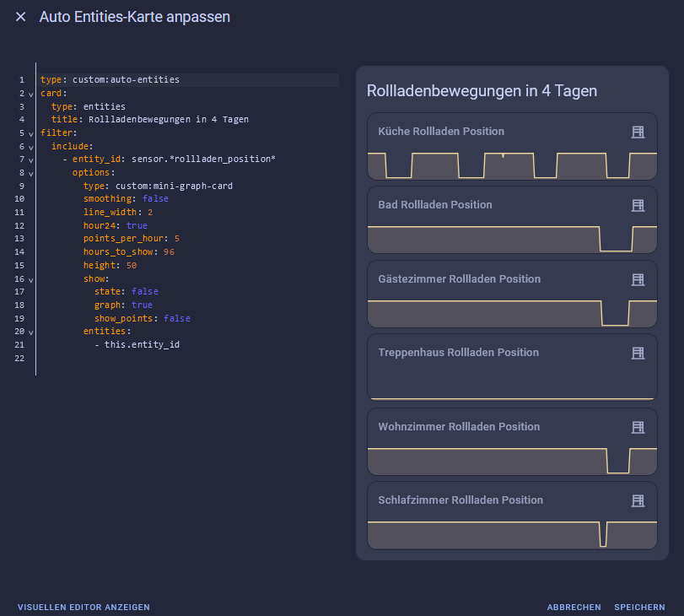684x616 pixels.
Task: Click the 'height: 50' code line
Action: 110,265
